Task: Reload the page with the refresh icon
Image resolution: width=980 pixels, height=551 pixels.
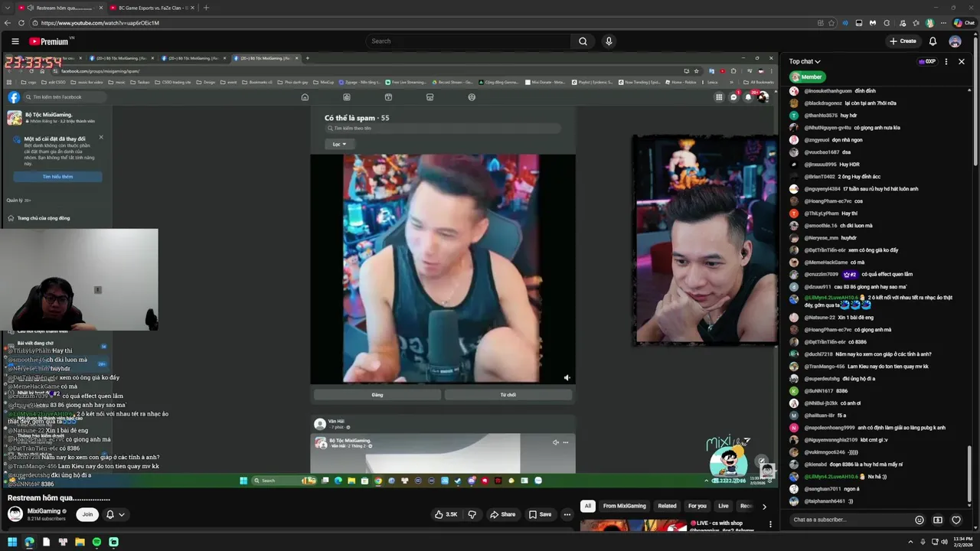Action: (21, 23)
